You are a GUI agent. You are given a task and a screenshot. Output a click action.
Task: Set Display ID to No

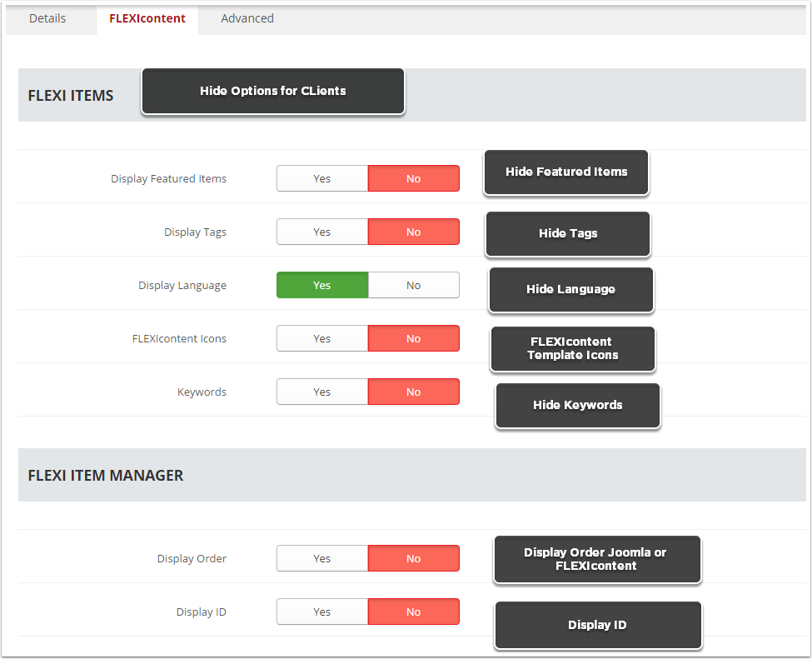click(x=414, y=612)
